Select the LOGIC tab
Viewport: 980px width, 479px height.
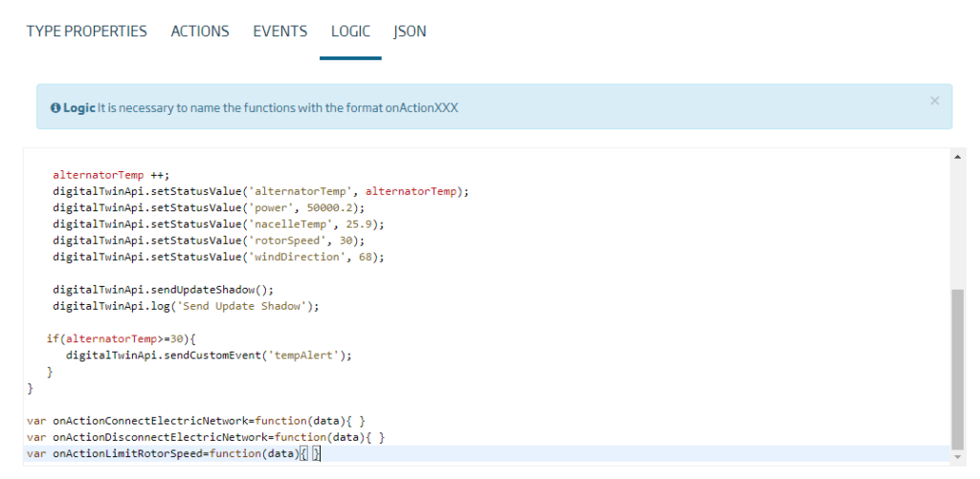point(350,32)
